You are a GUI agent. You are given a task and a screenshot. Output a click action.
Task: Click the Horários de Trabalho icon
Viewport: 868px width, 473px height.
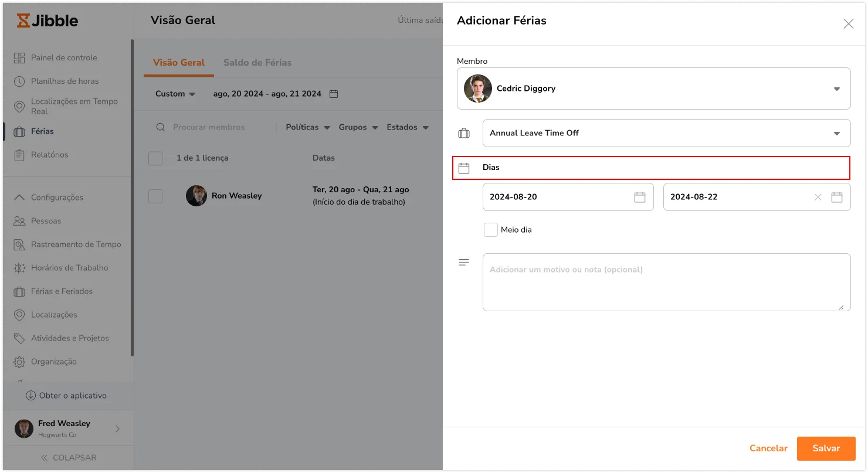point(19,268)
